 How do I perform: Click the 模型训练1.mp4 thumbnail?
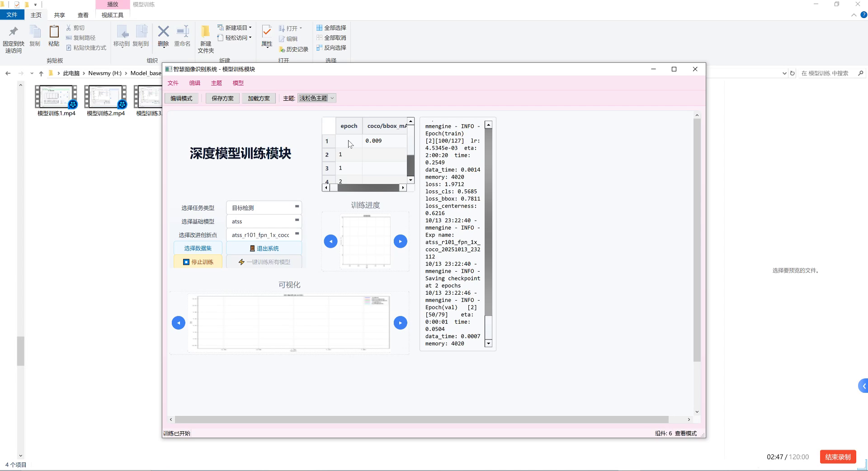click(x=56, y=97)
